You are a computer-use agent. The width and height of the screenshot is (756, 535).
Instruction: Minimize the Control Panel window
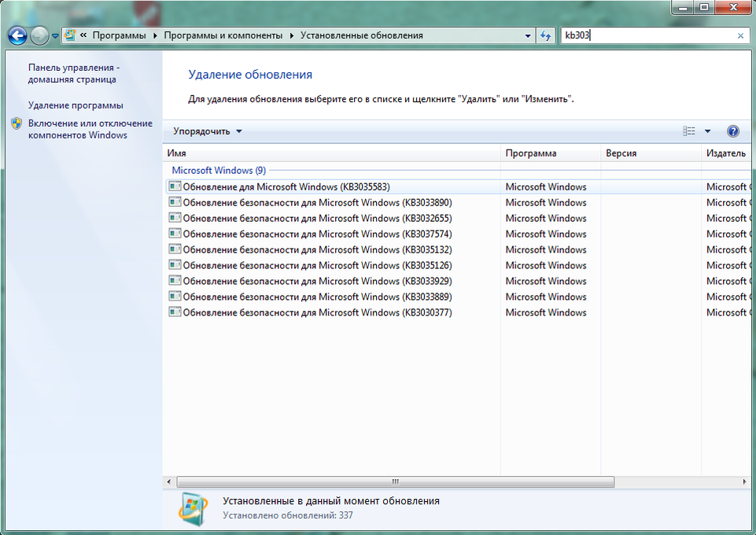point(683,7)
